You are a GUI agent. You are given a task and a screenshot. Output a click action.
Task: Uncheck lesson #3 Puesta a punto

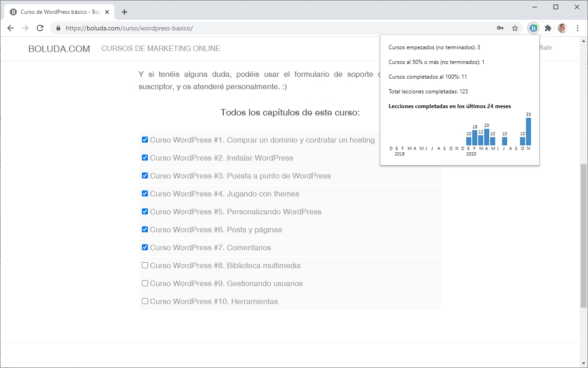click(145, 175)
